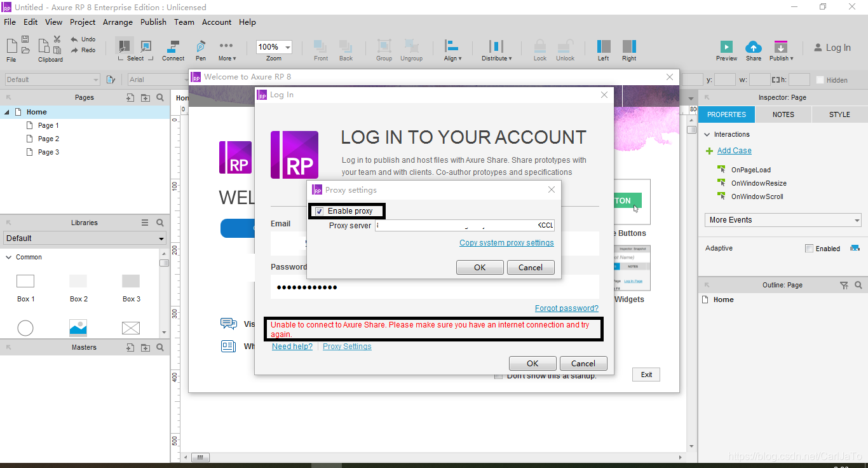Open the Team menu
This screenshot has width=868, height=468.
pyautogui.click(x=184, y=22)
